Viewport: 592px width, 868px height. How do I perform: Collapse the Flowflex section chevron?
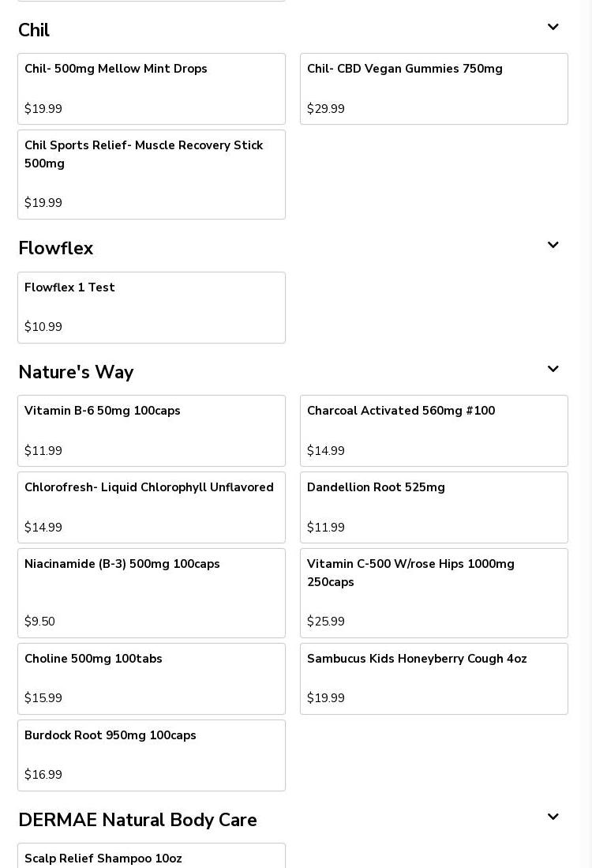[x=553, y=246]
